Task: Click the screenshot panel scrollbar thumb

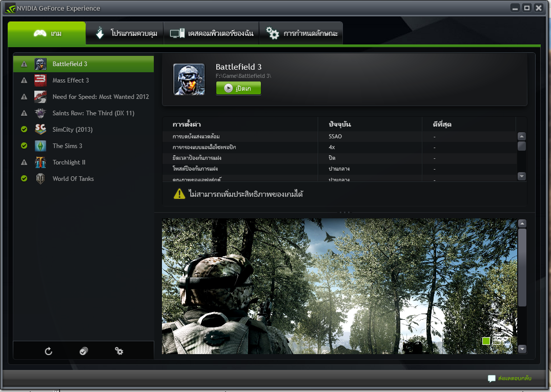Action: point(522,267)
